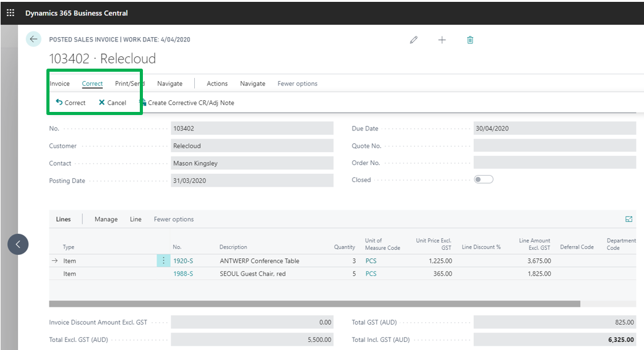Click the Create Corrective CR/Adj Note action
Image resolution: width=644 pixels, height=350 pixels.
pos(187,103)
